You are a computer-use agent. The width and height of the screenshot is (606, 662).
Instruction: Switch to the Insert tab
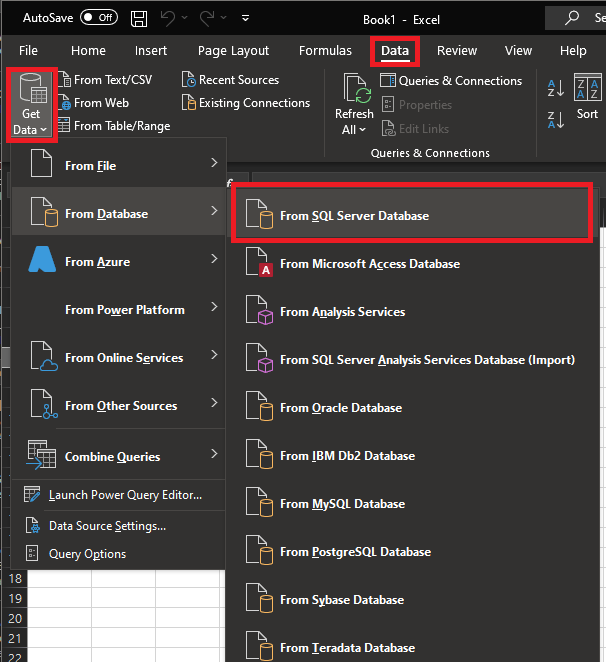(151, 51)
